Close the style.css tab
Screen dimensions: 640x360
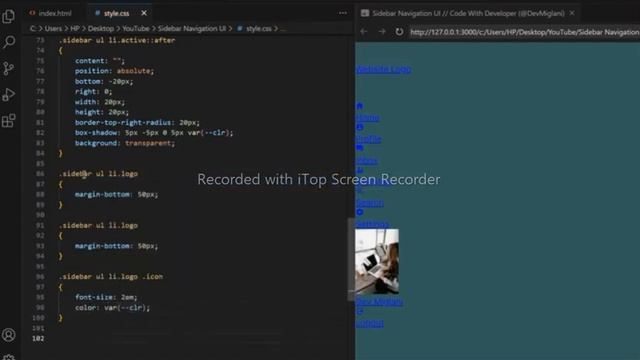144,13
